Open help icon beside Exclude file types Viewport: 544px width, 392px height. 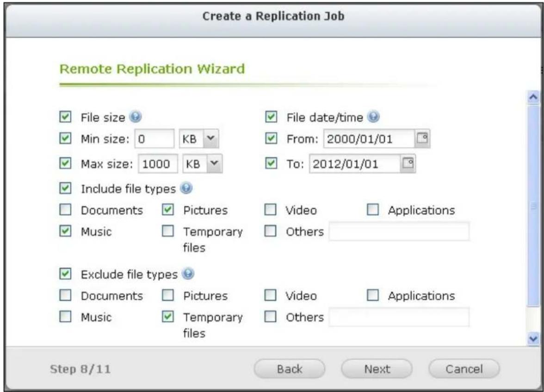pos(188,274)
